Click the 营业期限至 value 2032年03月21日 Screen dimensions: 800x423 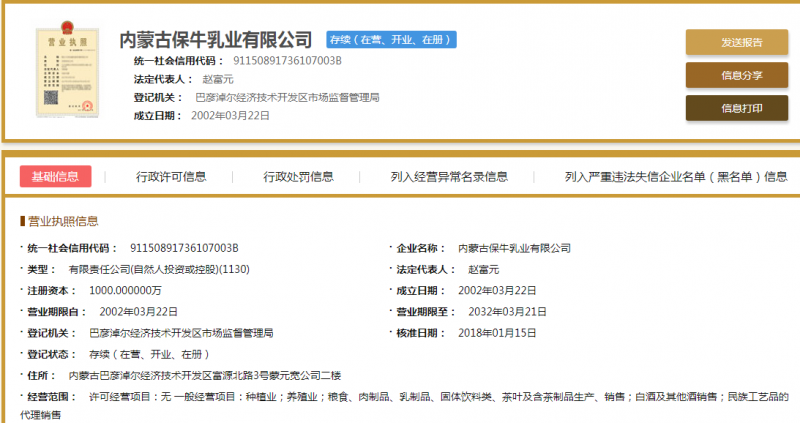pos(508,312)
